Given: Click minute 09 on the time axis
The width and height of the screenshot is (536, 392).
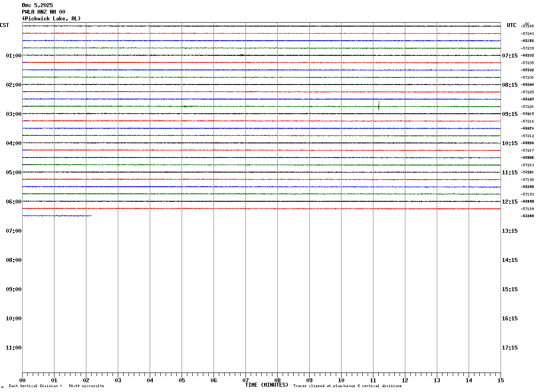Looking at the screenshot, I should (x=309, y=380).
